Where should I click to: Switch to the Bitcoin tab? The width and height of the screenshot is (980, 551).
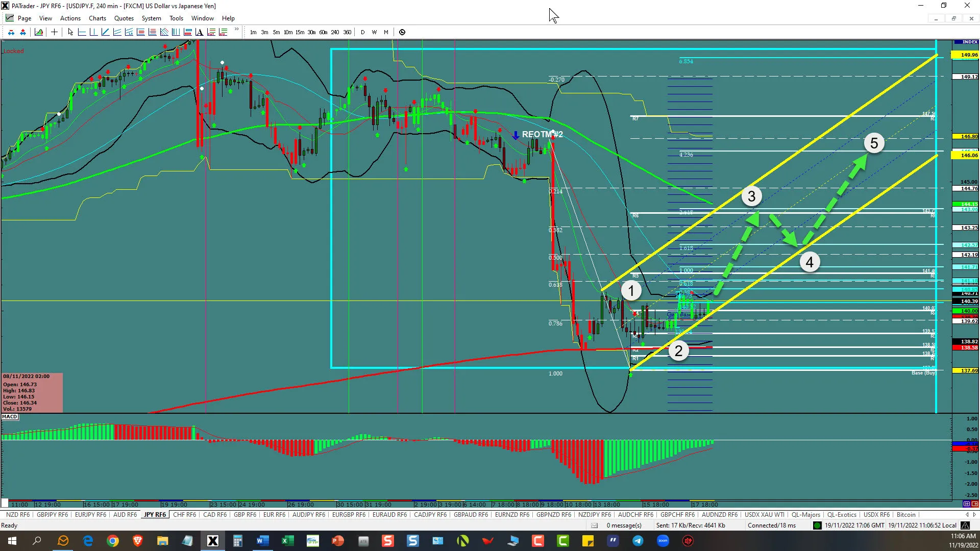pyautogui.click(x=906, y=515)
